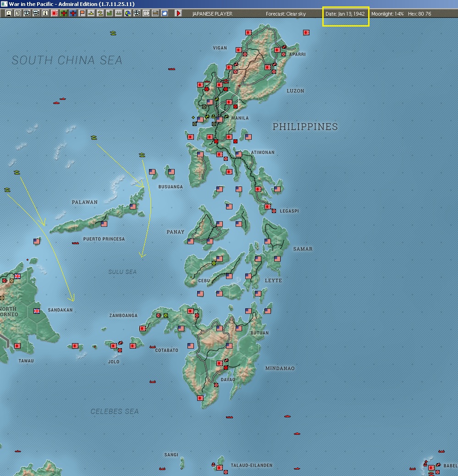Click the globe toolbar icon
Screen dimensions: 458x476
[x=128, y=13]
